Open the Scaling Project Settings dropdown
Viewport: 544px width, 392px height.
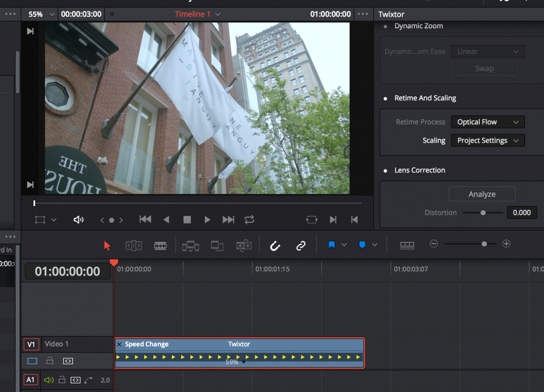pos(487,140)
